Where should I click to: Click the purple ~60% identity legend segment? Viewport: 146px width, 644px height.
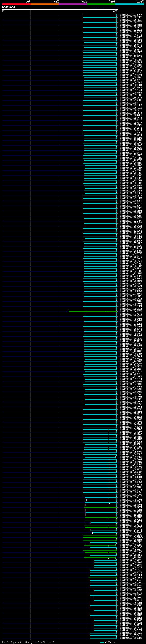(73, 4)
